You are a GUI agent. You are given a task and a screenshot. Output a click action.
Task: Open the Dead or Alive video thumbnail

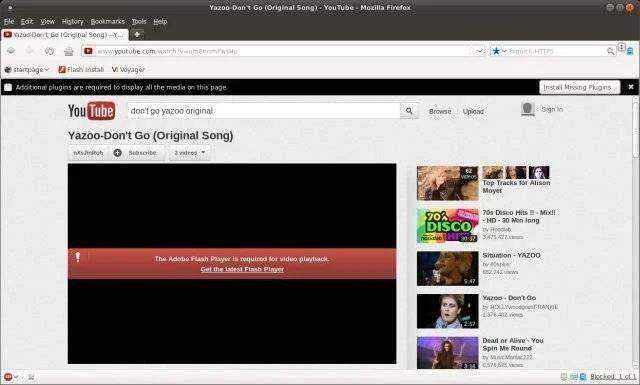[448, 353]
